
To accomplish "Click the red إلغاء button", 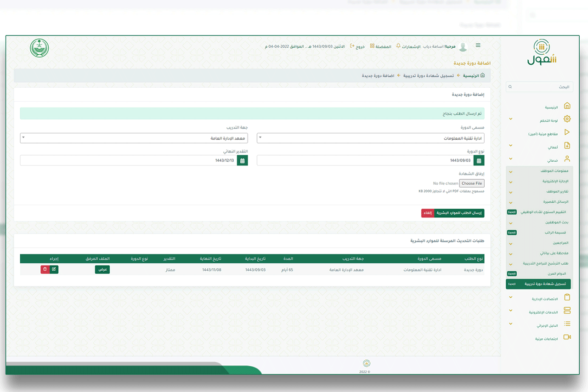I will point(428,213).
